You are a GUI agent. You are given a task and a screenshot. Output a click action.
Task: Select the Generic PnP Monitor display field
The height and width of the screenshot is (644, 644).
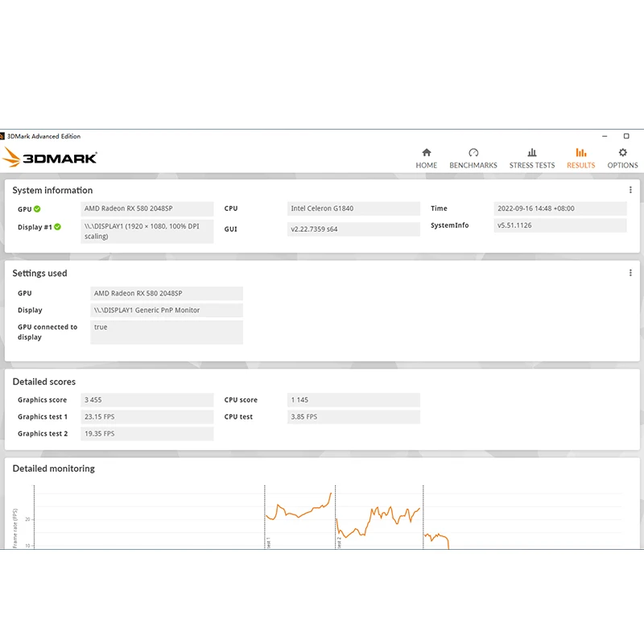coord(166,310)
